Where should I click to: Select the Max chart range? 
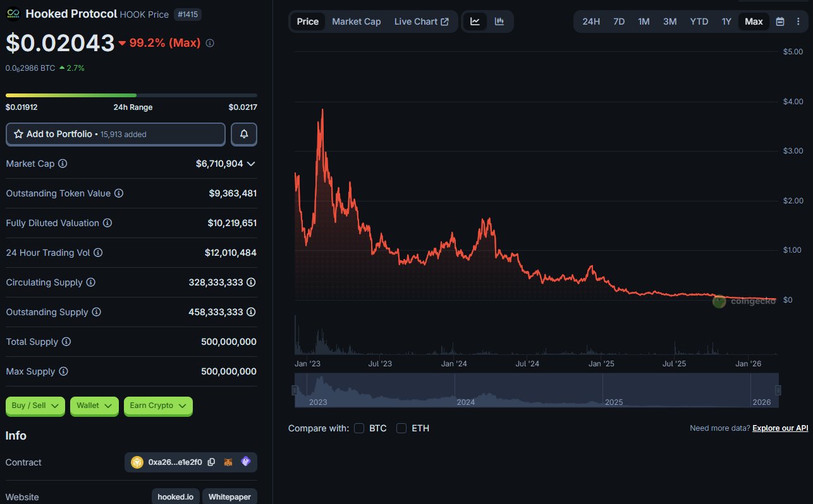point(754,21)
